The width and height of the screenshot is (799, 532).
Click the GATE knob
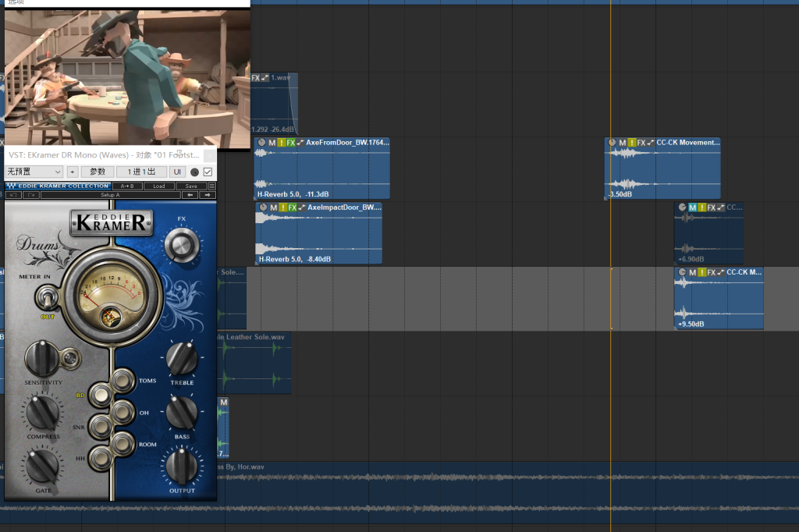[x=42, y=466]
